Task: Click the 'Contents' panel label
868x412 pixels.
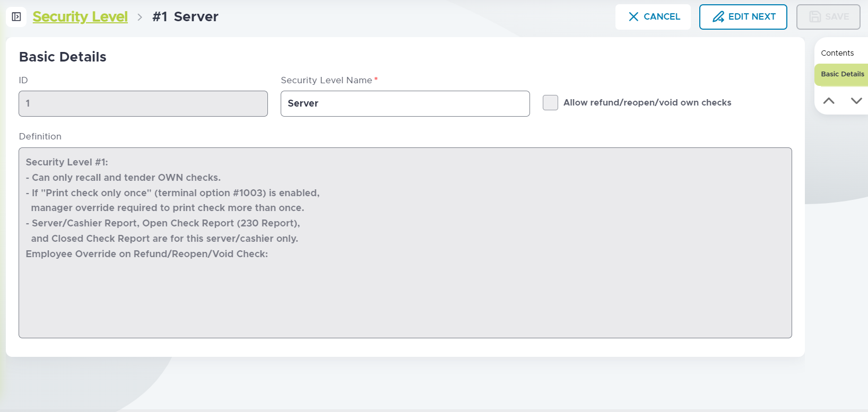Action: click(x=837, y=53)
